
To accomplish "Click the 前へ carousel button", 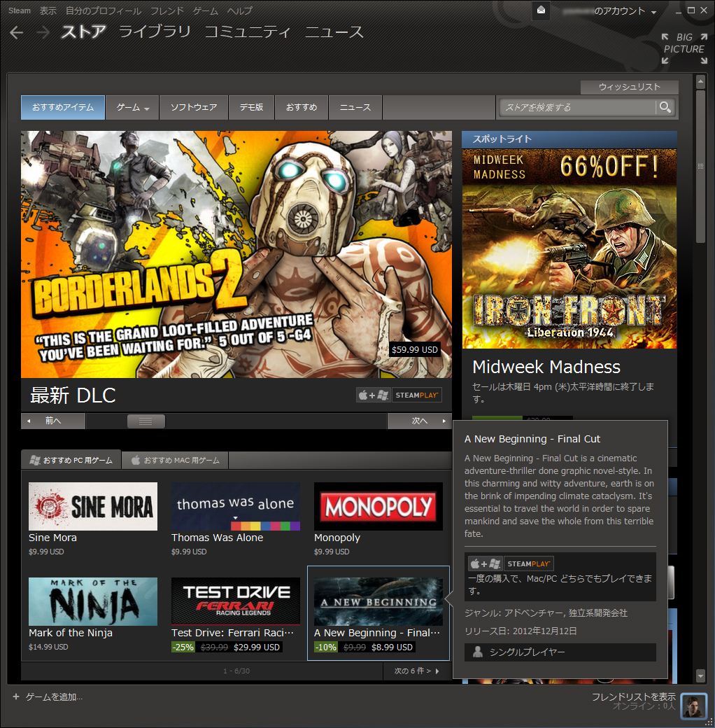I will [53, 421].
